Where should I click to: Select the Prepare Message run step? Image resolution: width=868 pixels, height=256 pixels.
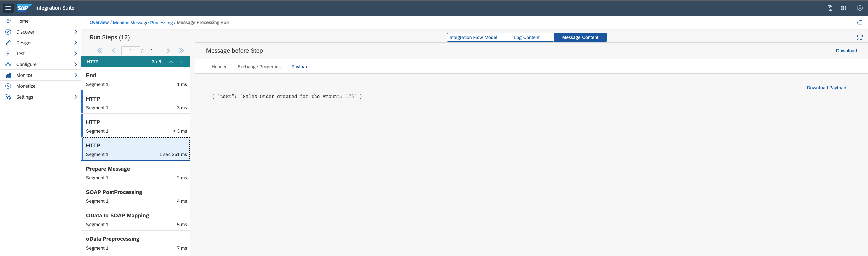tap(136, 172)
